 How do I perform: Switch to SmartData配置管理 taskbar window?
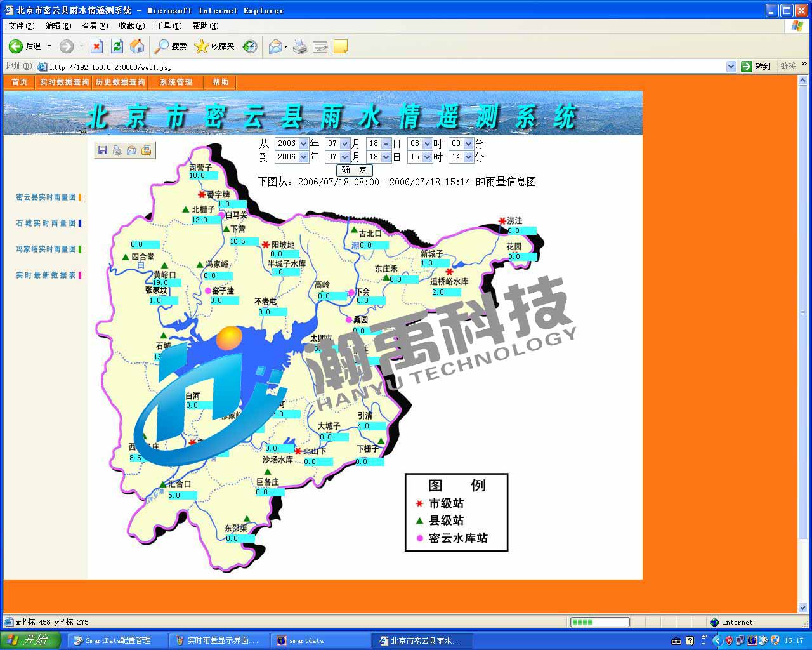pyautogui.click(x=117, y=640)
